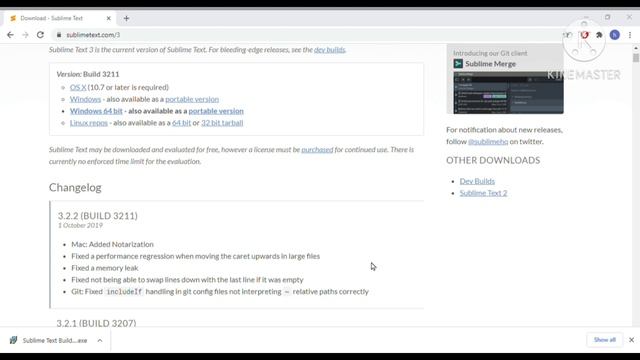Click the scrollbar up arrow
The height and width of the screenshot is (360, 640).
(x=636, y=48)
